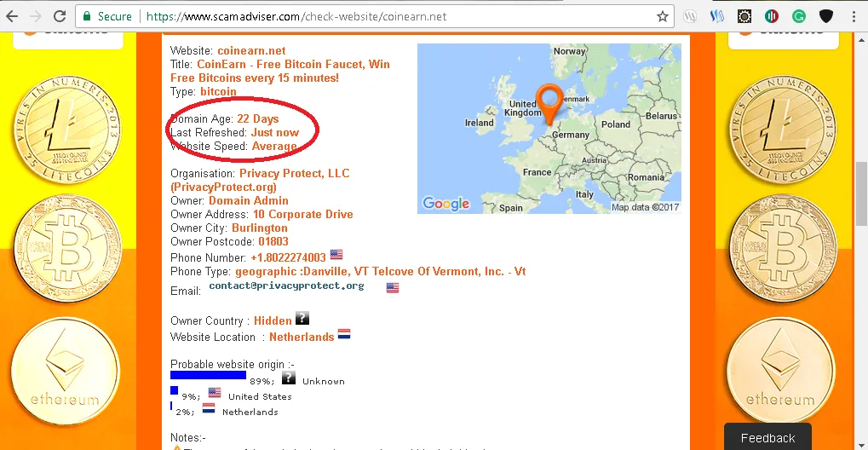Viewport: 868px width, 450px height.
Task: Click the 2% Netherlands origin bar
Action: [x=171, y=407]
